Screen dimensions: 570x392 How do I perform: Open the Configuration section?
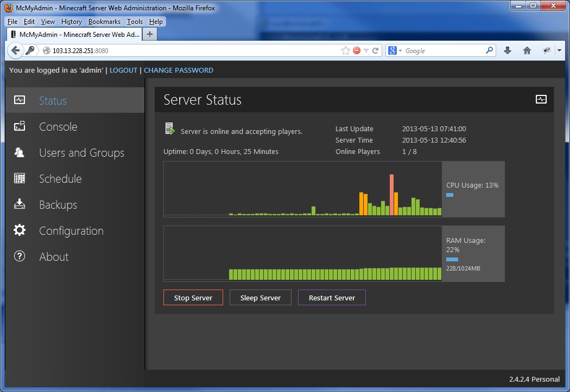tap(75, 231)
